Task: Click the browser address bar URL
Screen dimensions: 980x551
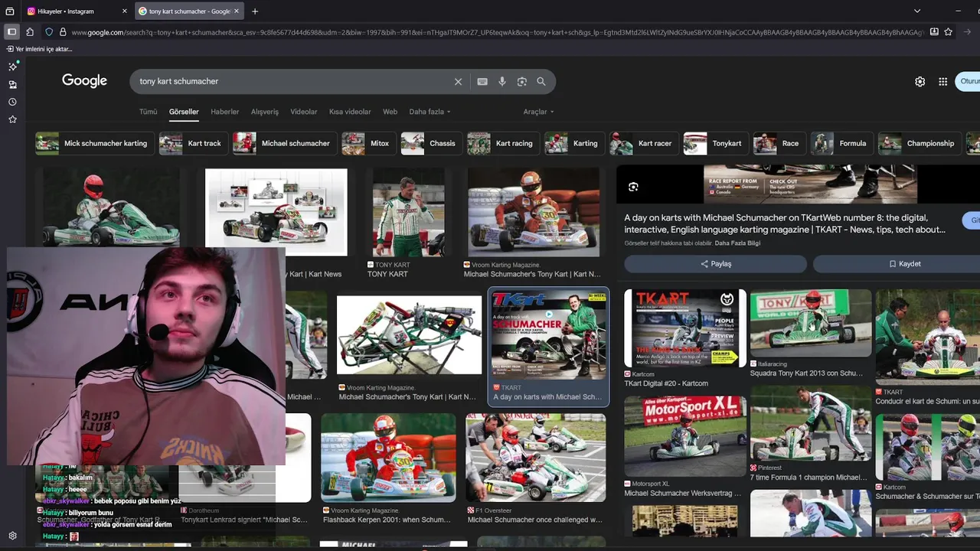Action: click(498, 32)
